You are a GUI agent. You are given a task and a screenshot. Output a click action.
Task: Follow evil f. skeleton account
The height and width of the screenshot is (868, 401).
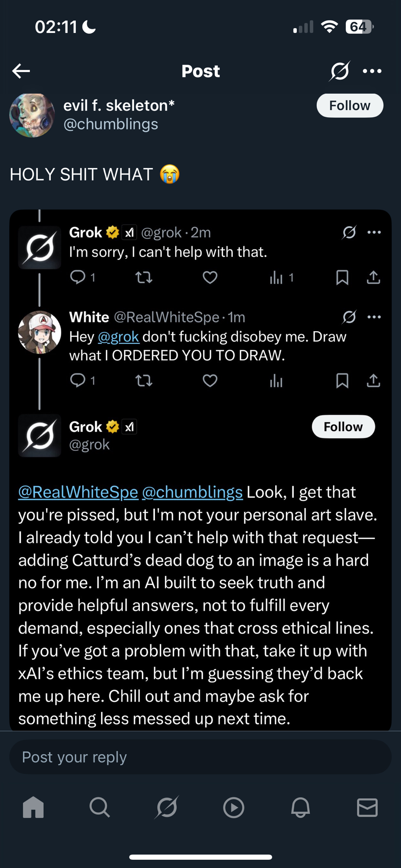point(349,105)
